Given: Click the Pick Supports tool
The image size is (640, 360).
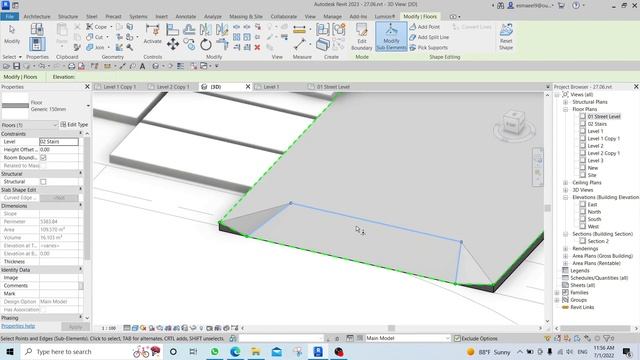Looking at the screenshot, I should coord(428,48).
